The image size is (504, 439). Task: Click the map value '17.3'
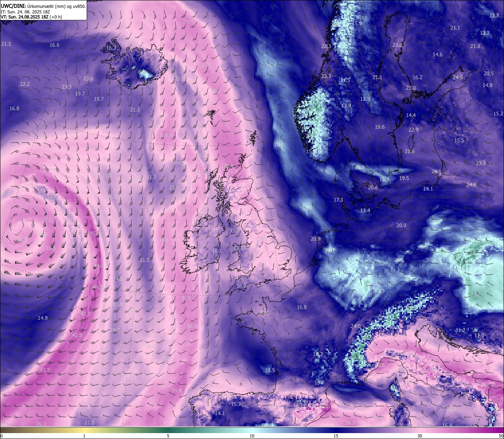(338, 200)
